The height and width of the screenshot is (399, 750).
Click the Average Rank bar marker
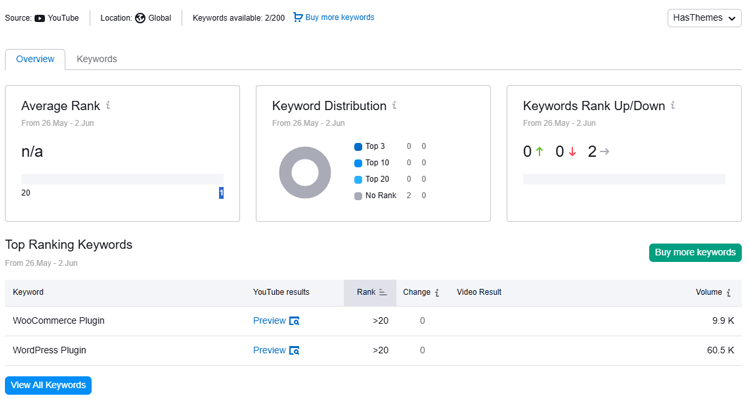221,193
